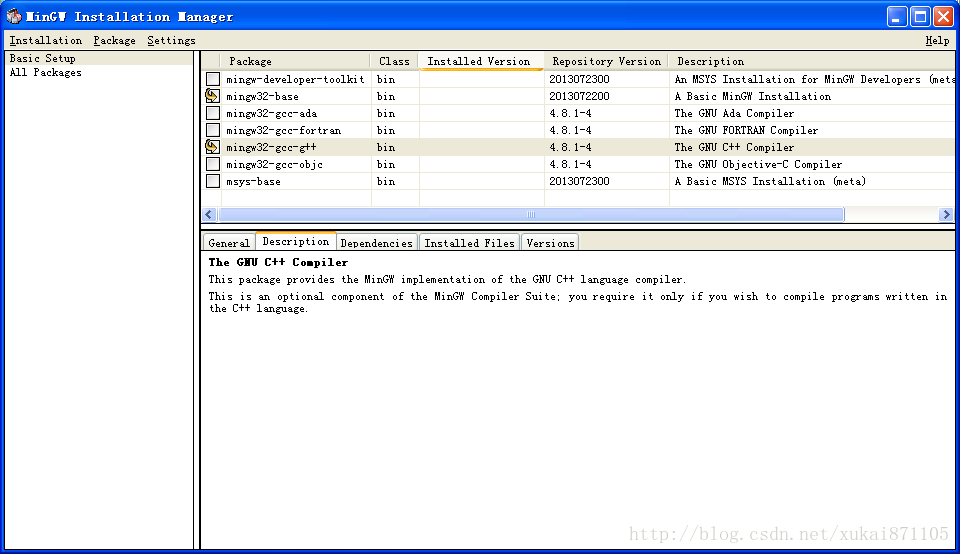Maximize the MinGW Installation Manager window
Image resolution: width=960 pixels, height=554 pixels.
tap(920, 17)
